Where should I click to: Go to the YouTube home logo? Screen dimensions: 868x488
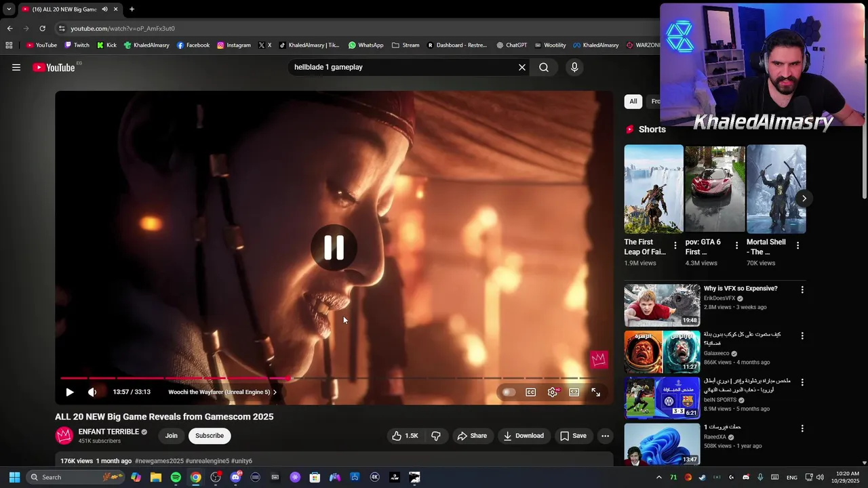[54, 67]
